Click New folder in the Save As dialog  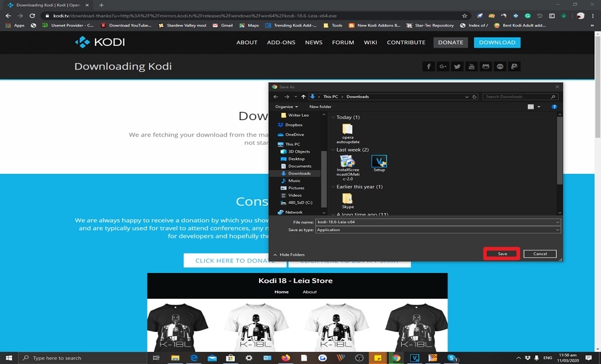click(320, 106)
